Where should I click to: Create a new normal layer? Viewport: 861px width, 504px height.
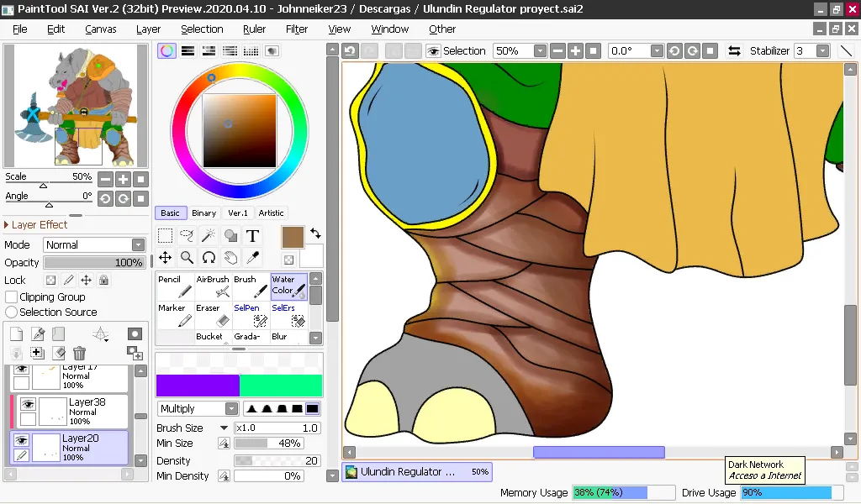tap(17, 333)
